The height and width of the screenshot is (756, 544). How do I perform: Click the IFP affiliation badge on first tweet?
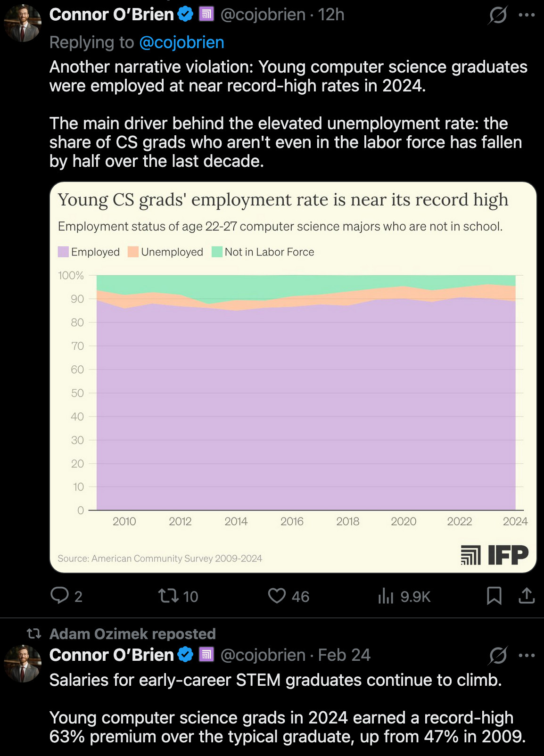point(206,15)
